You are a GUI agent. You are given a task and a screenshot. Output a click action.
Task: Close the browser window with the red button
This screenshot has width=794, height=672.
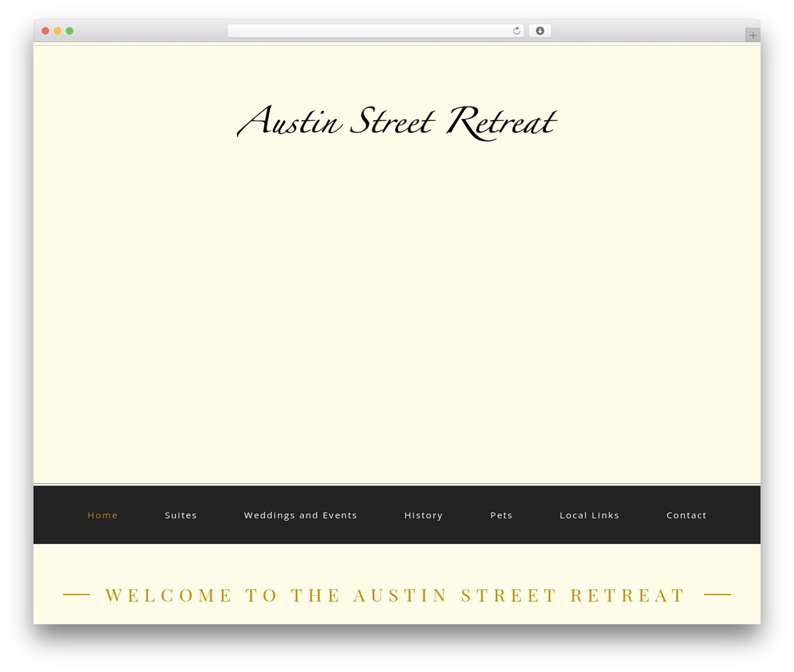click(x=45, y=31)
